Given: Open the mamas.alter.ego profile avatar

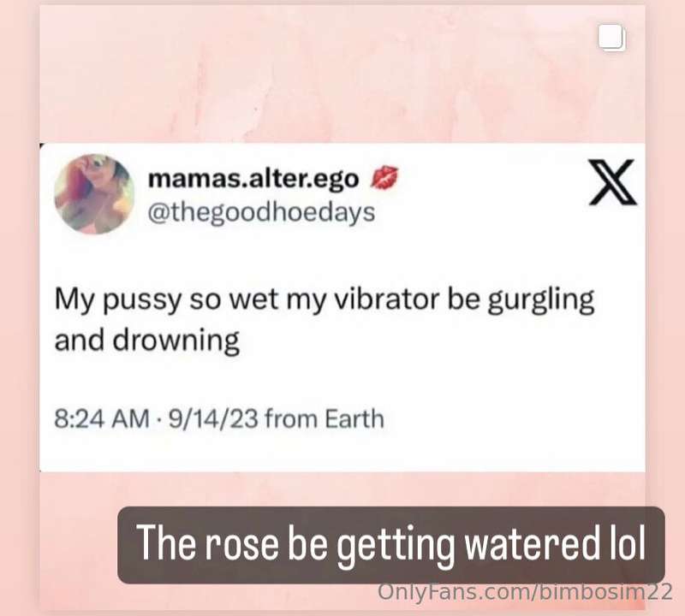Looking at the screenshot, I should tap(94, 194).
